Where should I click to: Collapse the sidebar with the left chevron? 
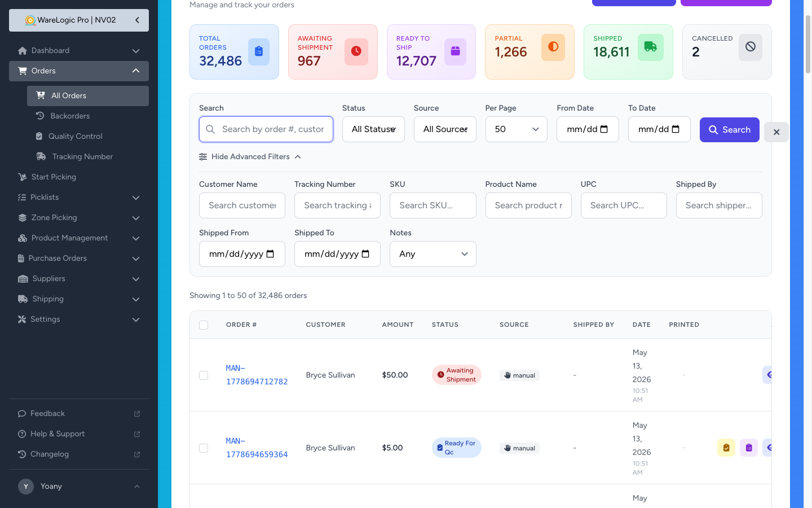coord(137,20)
